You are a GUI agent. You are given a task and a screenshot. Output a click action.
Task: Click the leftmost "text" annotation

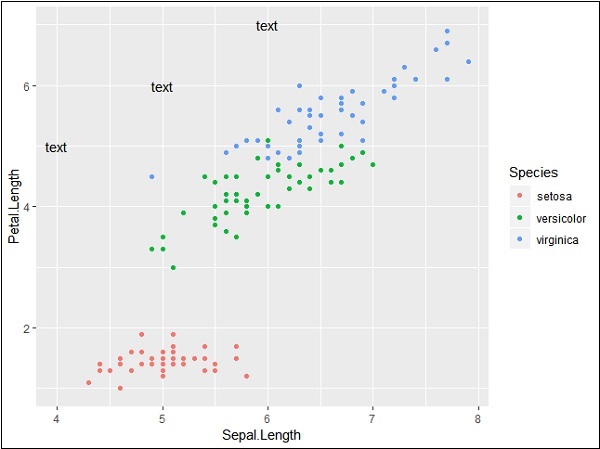click(56, 147)
